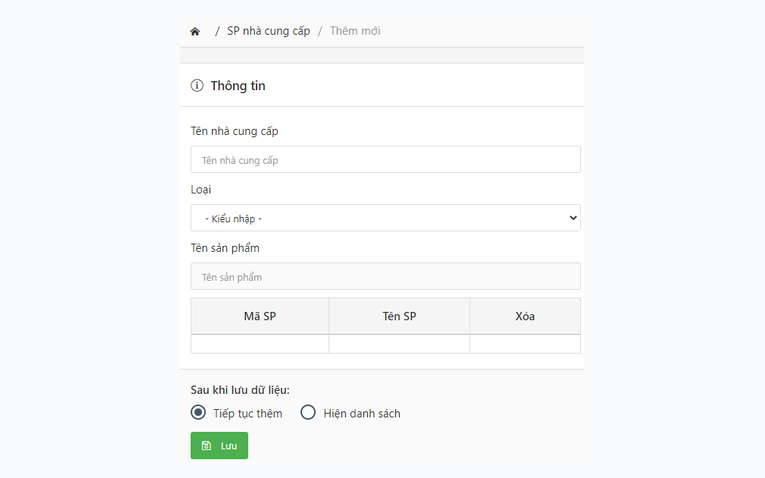
Task: Focus the Tên sản phẩm input field
Action: pos(385,277)
